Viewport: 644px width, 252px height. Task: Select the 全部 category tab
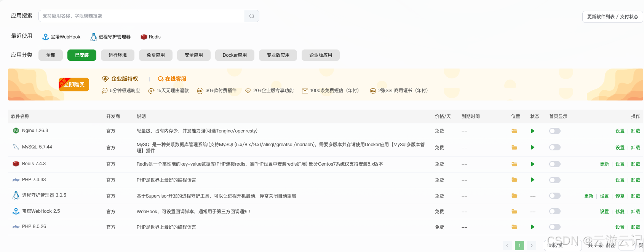point(51,55)
